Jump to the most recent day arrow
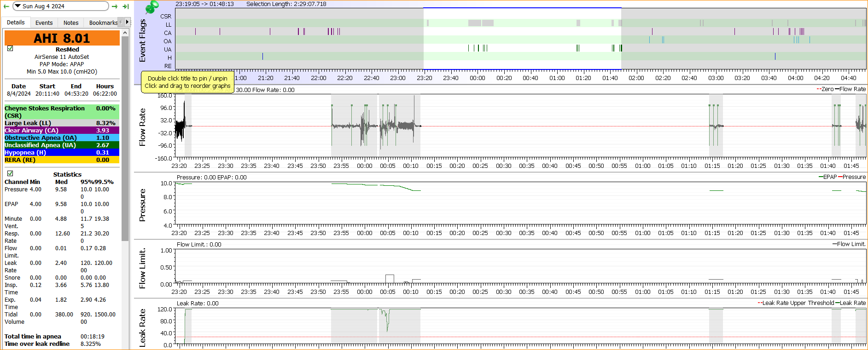 tap(125, 6)
